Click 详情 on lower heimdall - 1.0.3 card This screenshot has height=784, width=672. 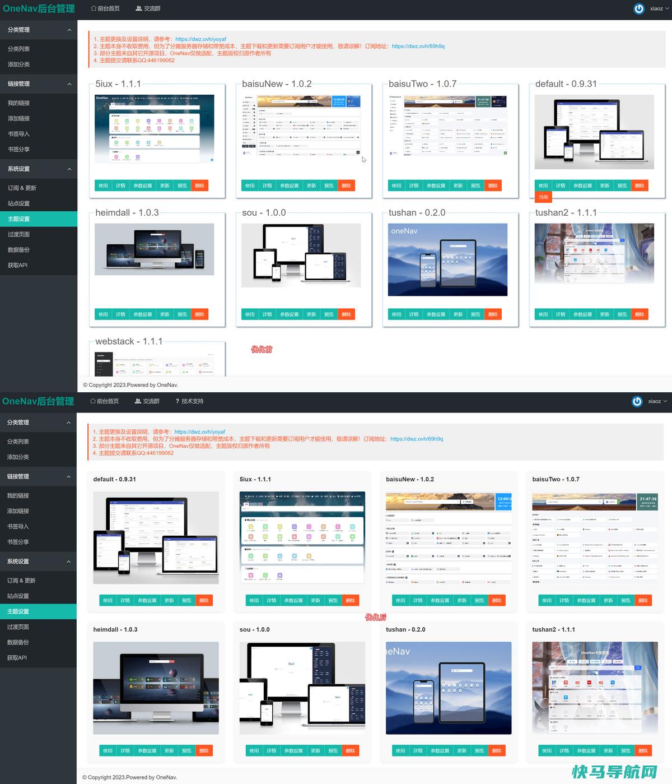[125, 750]
